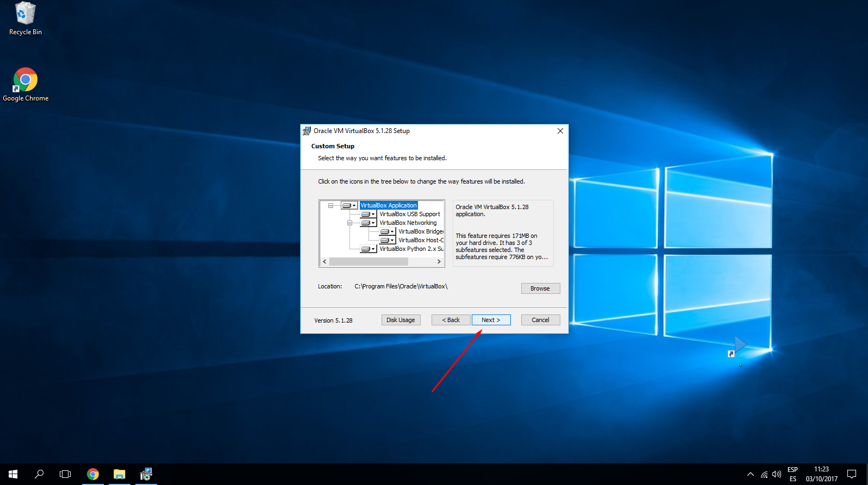
Task: Click the feature description text panel
Action: click(x=503, y=233)
